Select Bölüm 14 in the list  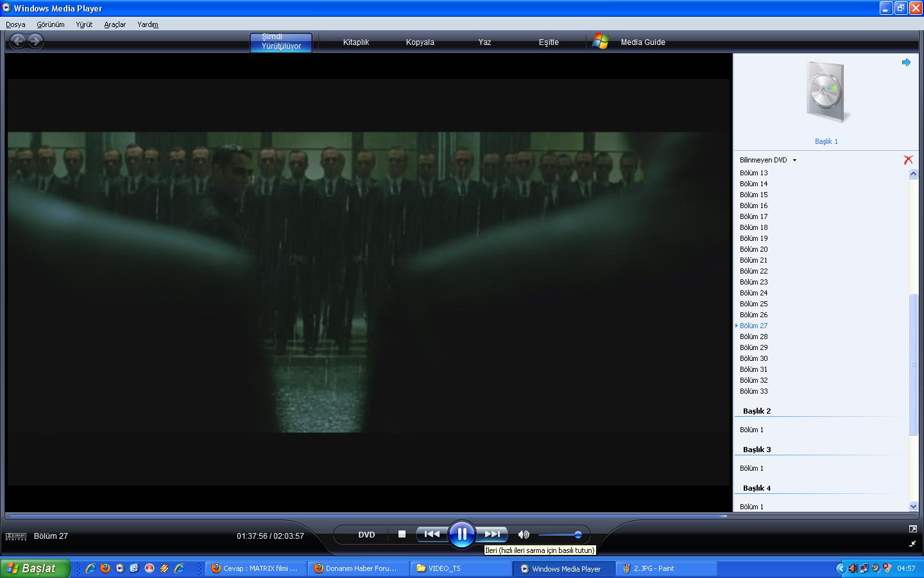pos(754,184)
